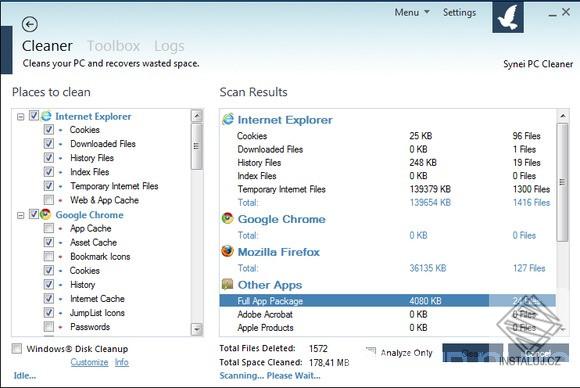Click Internet Explorer Total 139654 KB
The image size is (580, 388).
pos(430,203)
